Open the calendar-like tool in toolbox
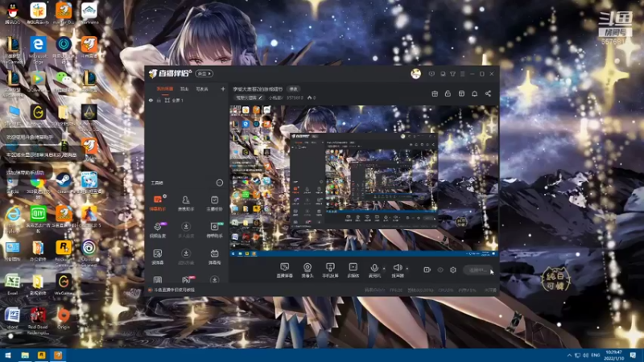Viewport: 644px width, 362px height. point(214,257)
